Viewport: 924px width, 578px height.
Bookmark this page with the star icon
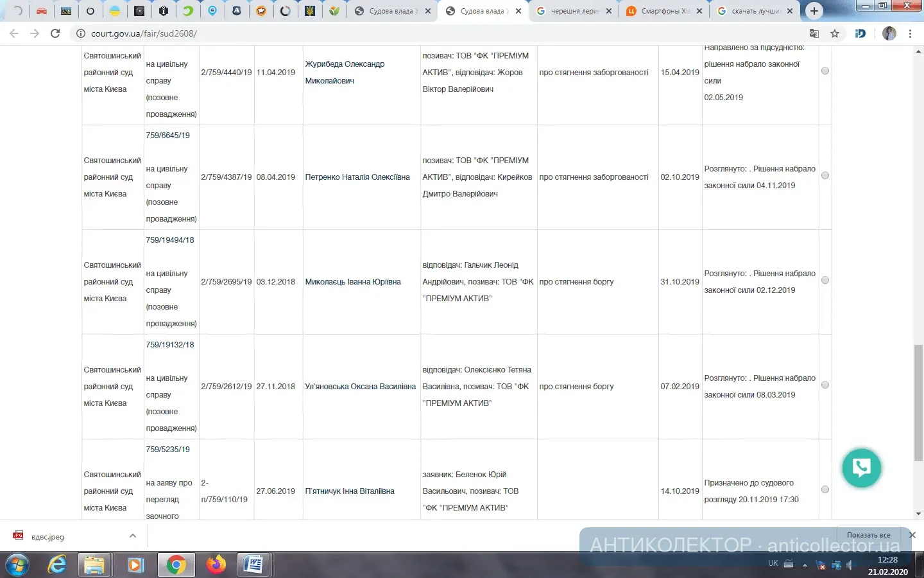(834, 33)
